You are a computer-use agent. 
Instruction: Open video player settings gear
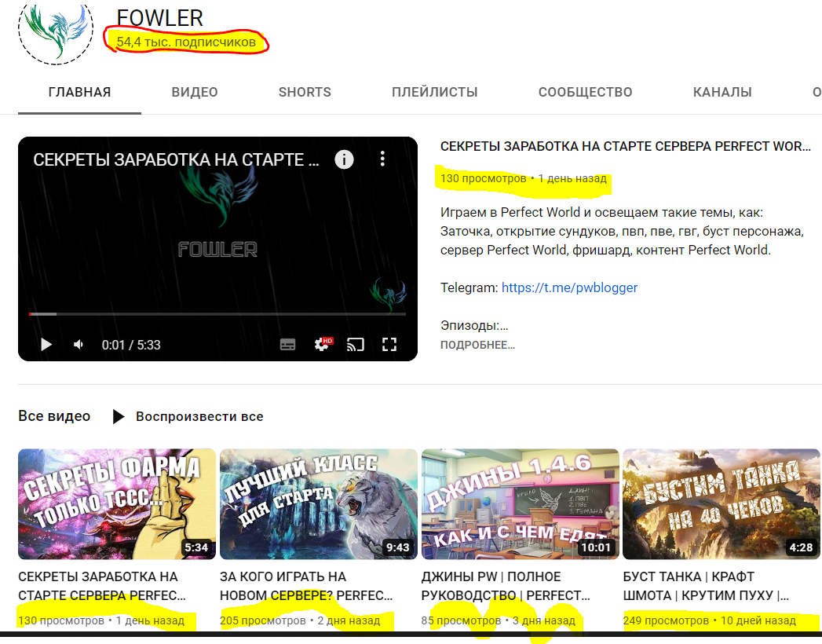pos(322,345)
